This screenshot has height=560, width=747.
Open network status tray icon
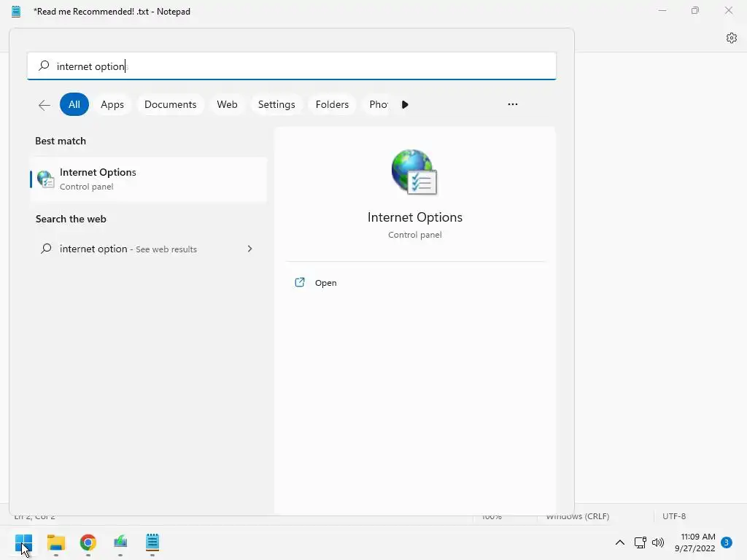coord(640,542)
